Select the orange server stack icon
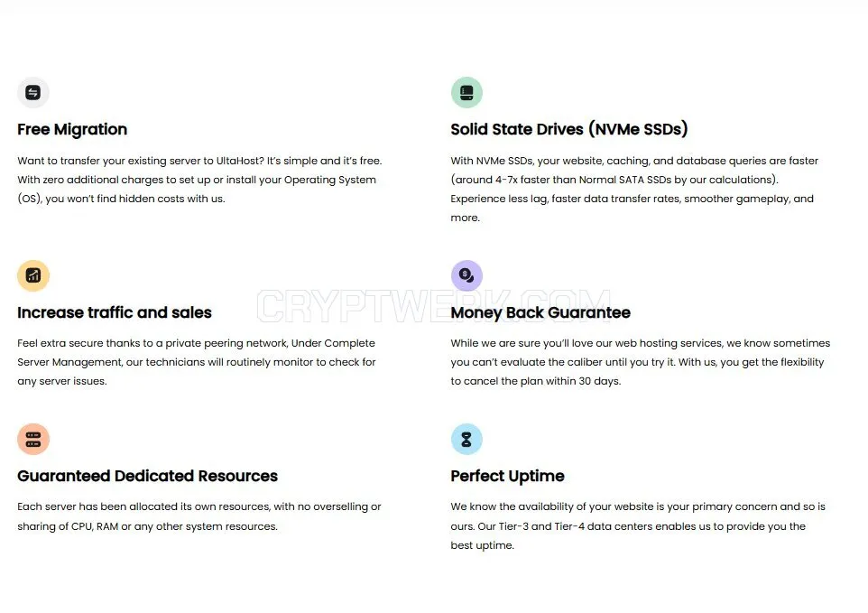The height and width of the screenshot is (613, 868). click(33, 439)
